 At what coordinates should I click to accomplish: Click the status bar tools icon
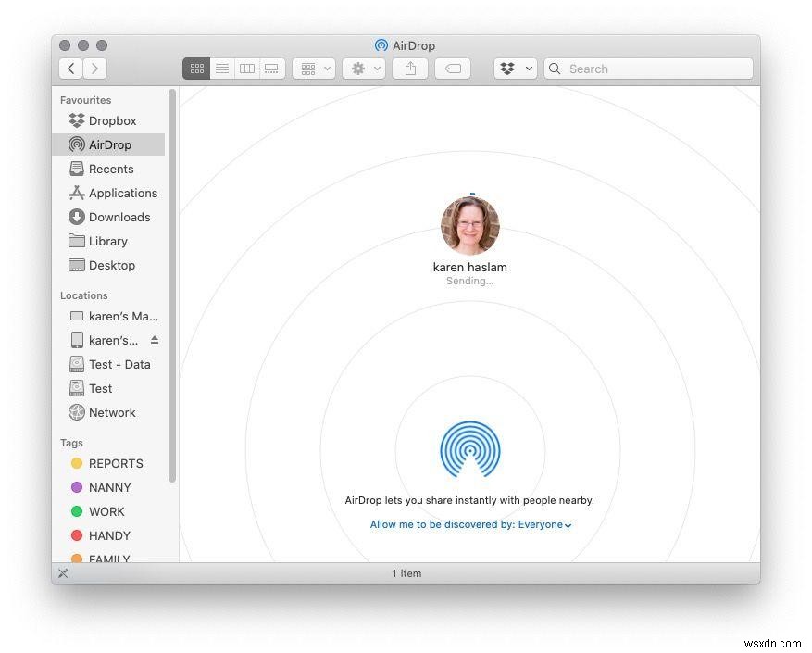point(63,573)
